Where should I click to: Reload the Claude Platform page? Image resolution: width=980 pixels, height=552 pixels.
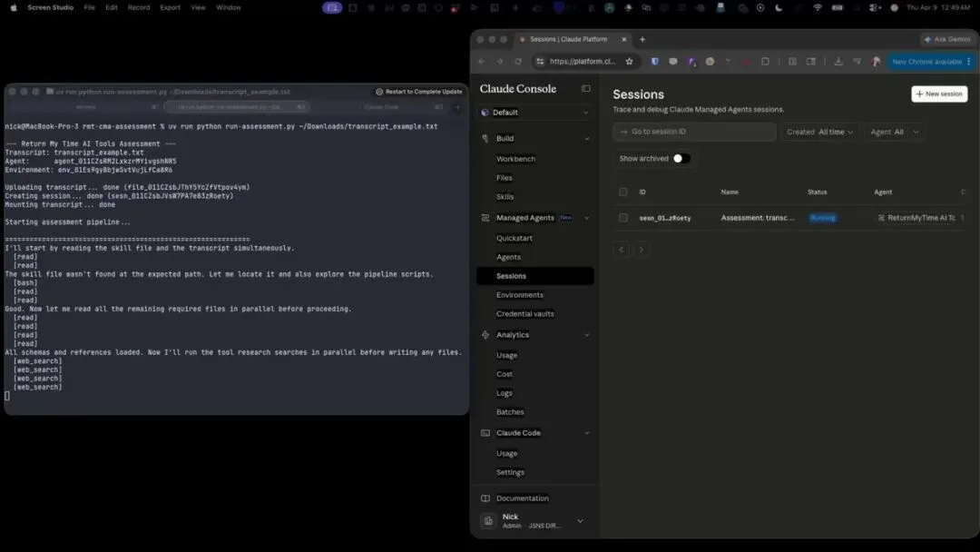[x=518, y=62]
